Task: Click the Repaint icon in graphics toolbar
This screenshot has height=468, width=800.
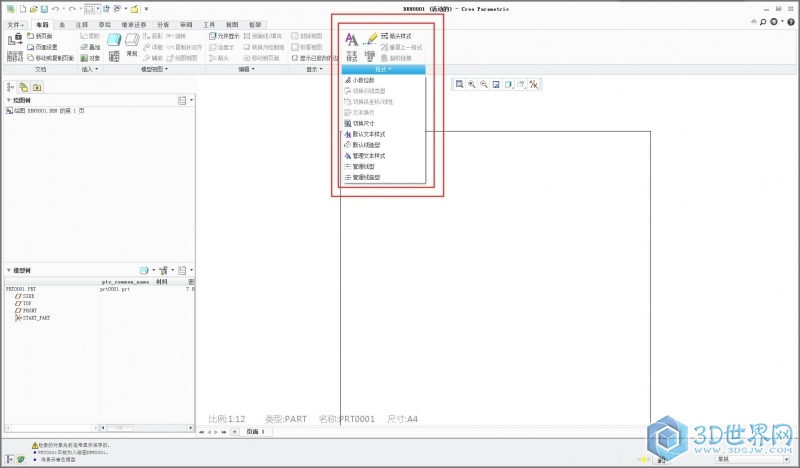Action: click(x=496, y=84)
